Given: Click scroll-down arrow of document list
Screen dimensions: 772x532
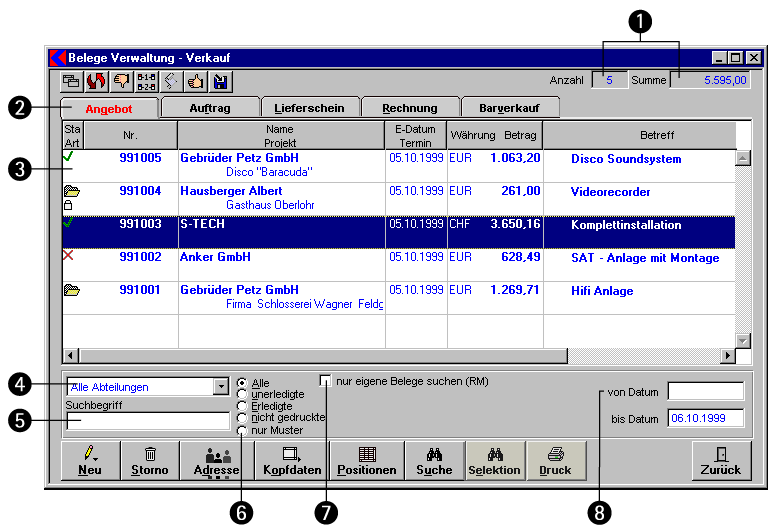Looking at the screenshot, I should point(742,340).
